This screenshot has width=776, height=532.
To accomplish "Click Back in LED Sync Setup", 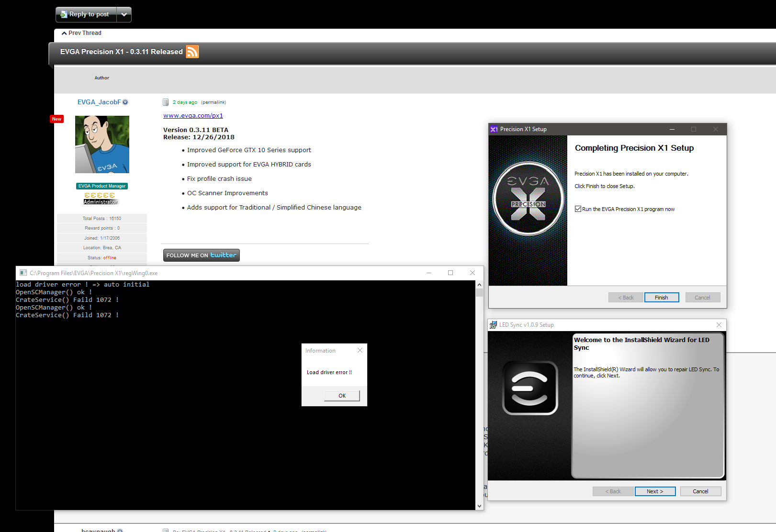I will click(x=613, y=491).
